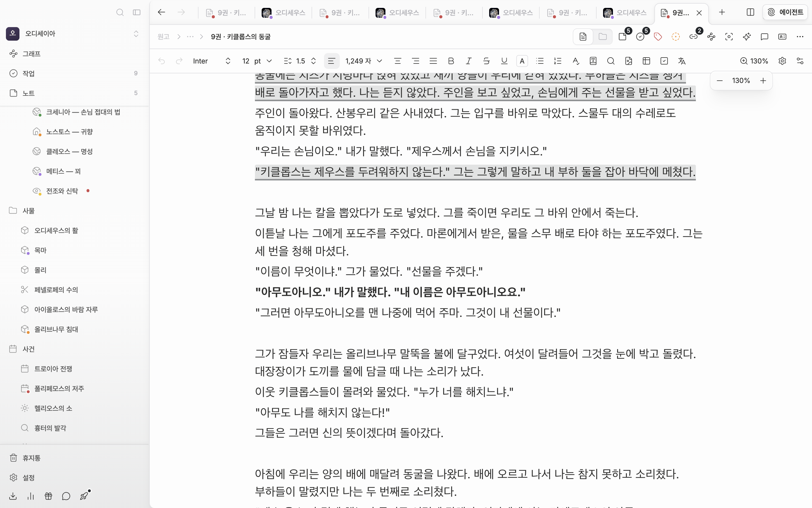The width and height of the screenshot is (812, 508).
Task: Open 설정 settings in sidebar
Action: coord(74,478)
